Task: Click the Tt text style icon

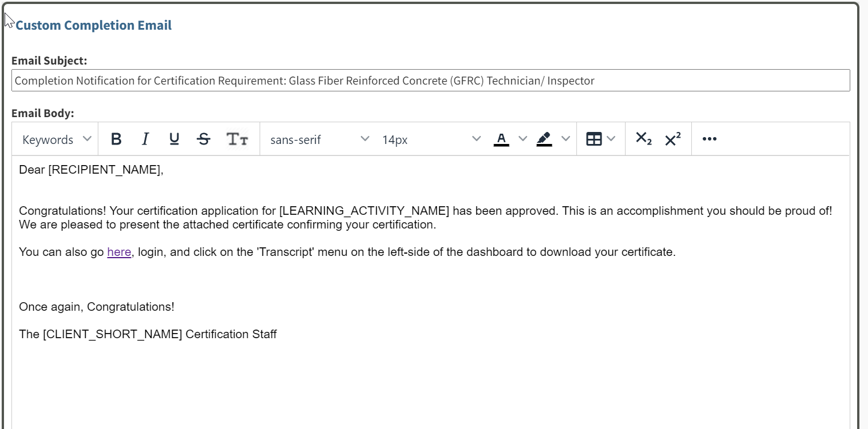Action: [238, 139]
